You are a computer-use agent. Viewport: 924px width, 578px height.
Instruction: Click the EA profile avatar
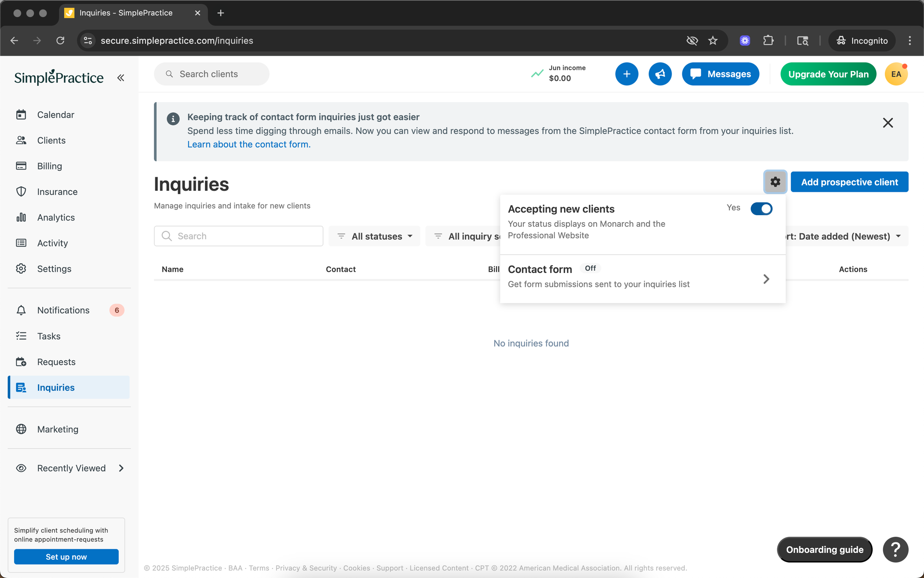(896, 74)
